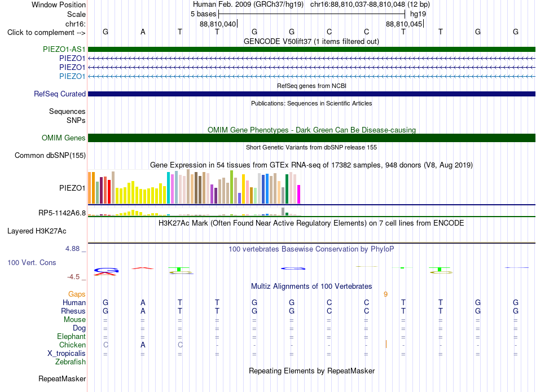Click the dark green OMIM Genes bar
Image resolution: width=536 pixels, height=392 pixels.
click(x=311, y=138)
